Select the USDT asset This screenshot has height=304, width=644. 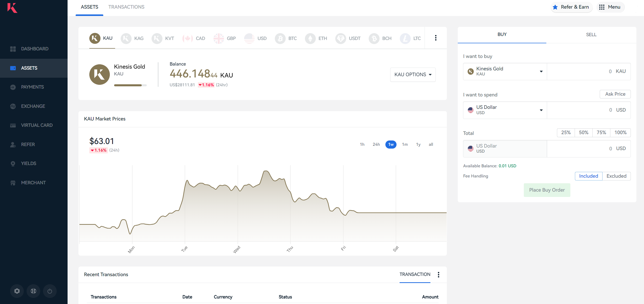click(348, 38)
